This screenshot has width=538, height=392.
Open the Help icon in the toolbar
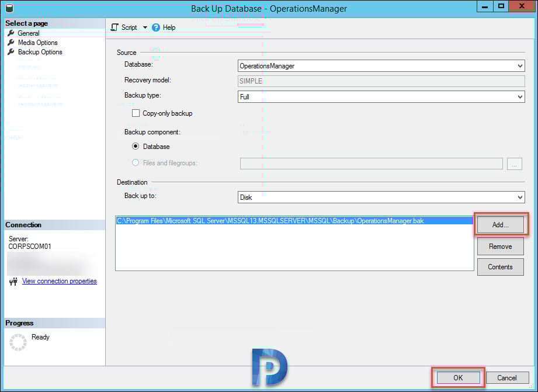click(156, 27)
